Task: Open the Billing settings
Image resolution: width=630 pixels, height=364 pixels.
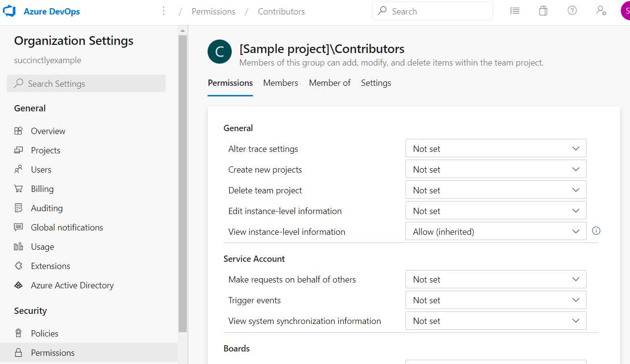Action: click(43, 189)
